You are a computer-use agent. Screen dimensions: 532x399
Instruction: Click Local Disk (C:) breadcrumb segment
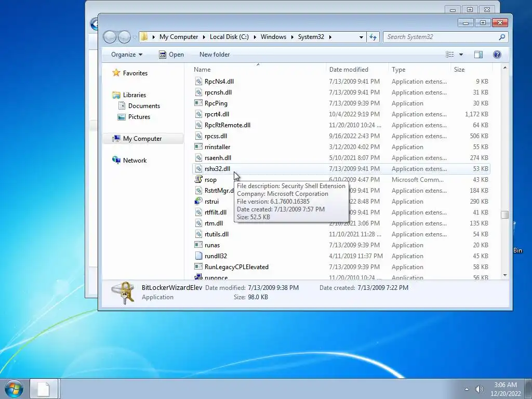(x=229, y=37)
